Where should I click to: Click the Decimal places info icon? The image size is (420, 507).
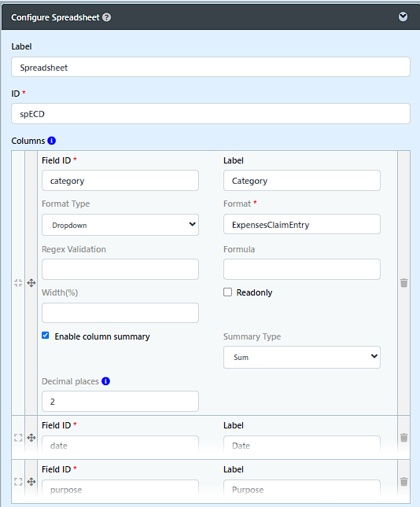(x=106, y=381)
